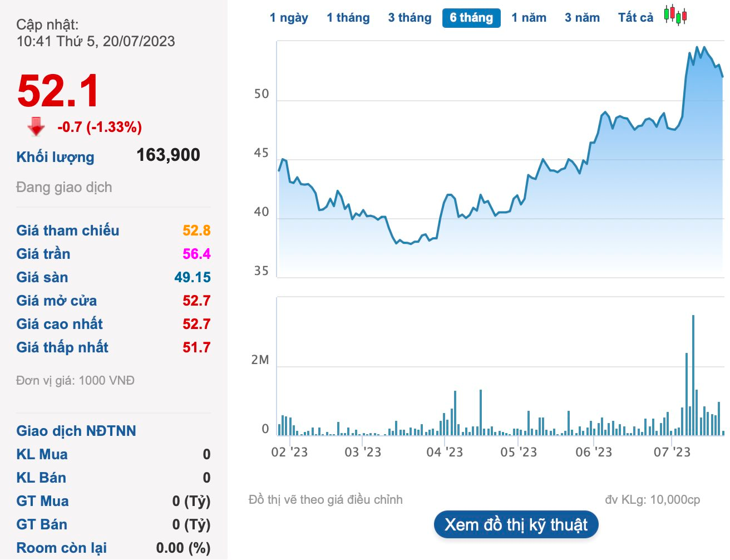Click the current price 52.1
The height and width of the screenshot is (560, 730).
click(x=58, y=91)
